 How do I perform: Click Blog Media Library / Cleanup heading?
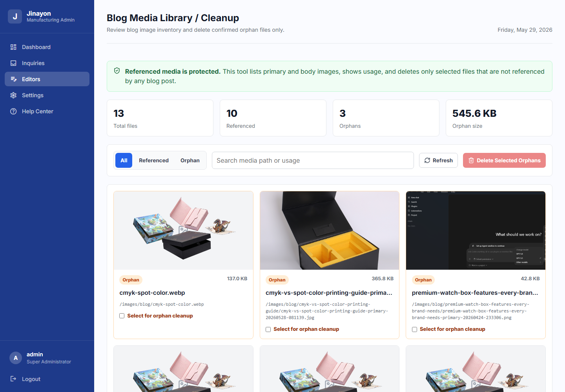click(173, 18)
